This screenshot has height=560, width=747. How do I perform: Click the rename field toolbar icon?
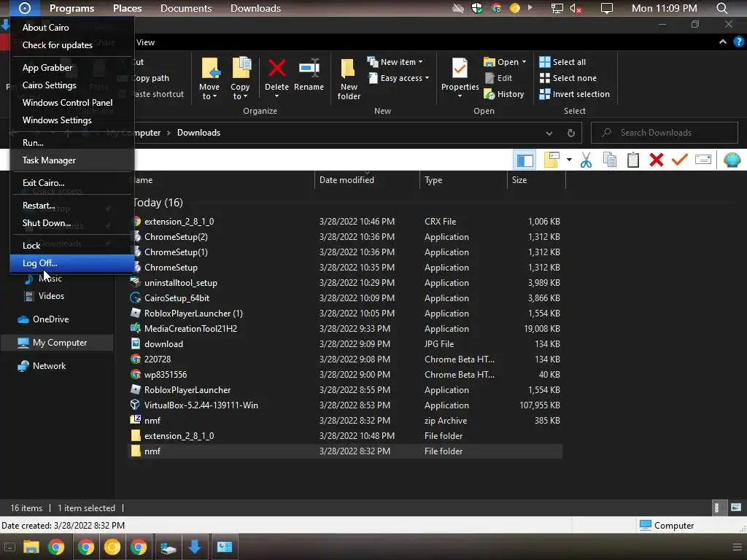tap(703, 160)
